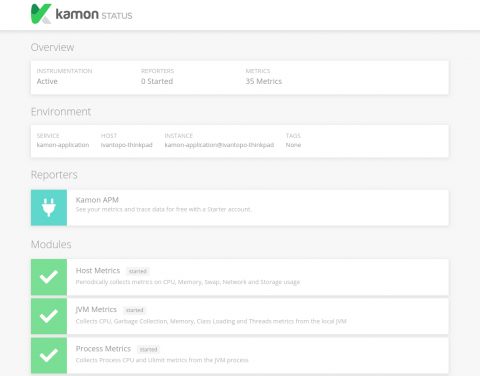
Task: Click the Instrumentation Active value
Action: 47,81
